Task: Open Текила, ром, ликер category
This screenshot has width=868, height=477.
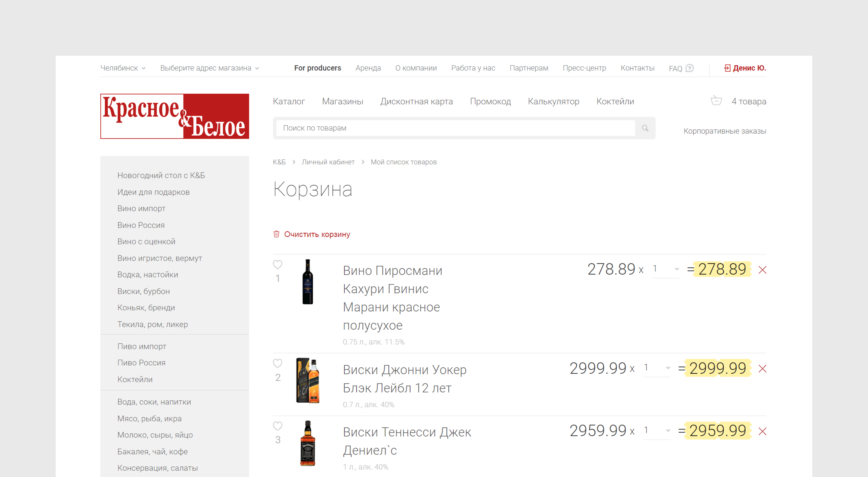Action: (x=153, y=324)
